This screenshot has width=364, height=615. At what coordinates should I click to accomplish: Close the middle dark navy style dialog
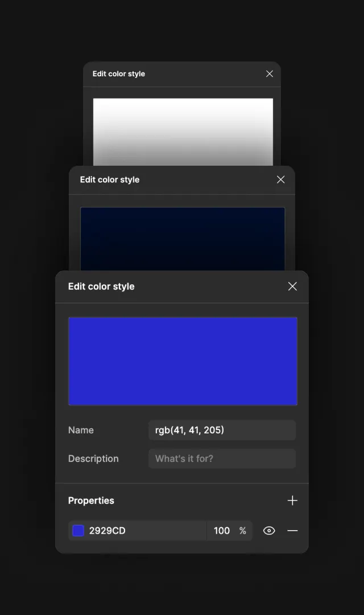click(x=280, y=179)
